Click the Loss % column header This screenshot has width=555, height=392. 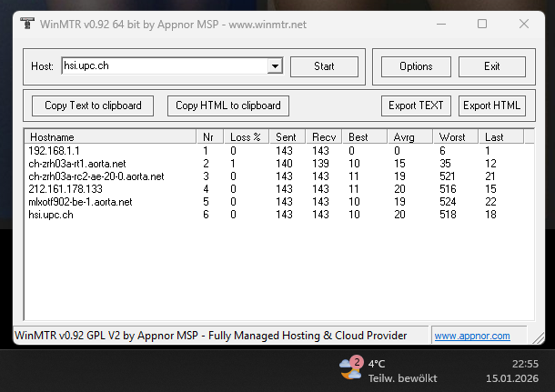pos(247,137)
